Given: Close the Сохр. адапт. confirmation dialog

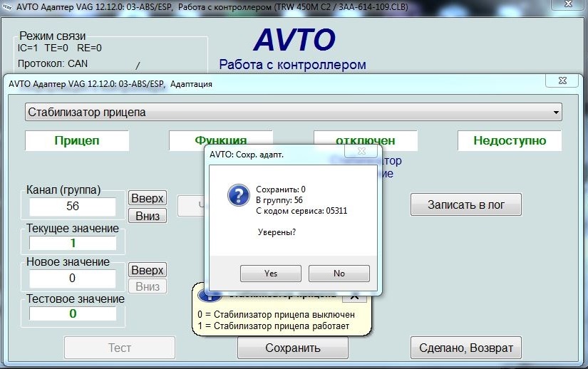Looking at the screenshot, I should (361, 151).
